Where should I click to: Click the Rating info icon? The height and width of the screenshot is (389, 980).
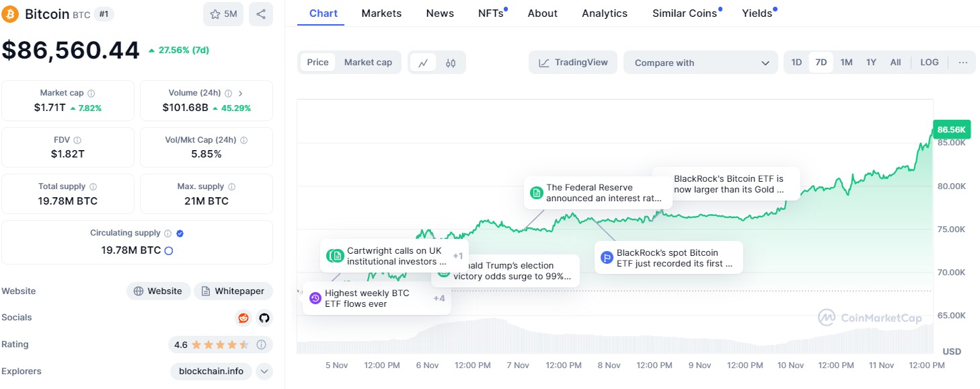click(x=262, y=345)
